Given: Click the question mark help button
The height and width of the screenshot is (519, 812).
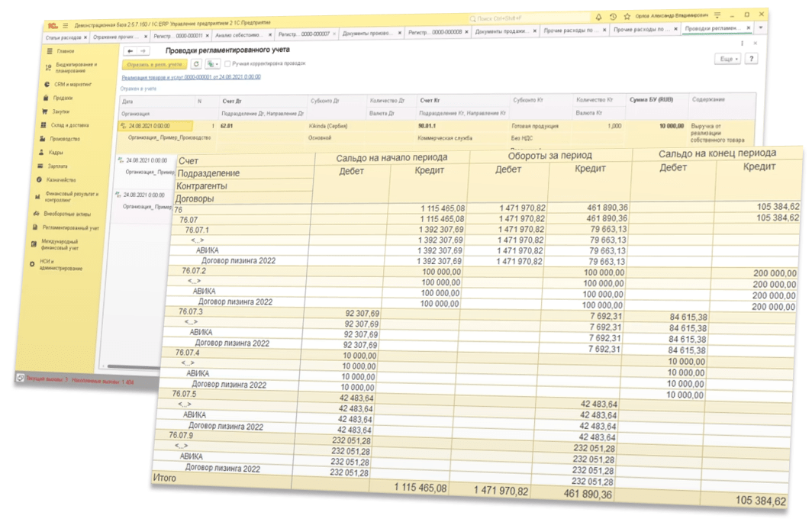Looking at the screenshot, I should 752,59.
